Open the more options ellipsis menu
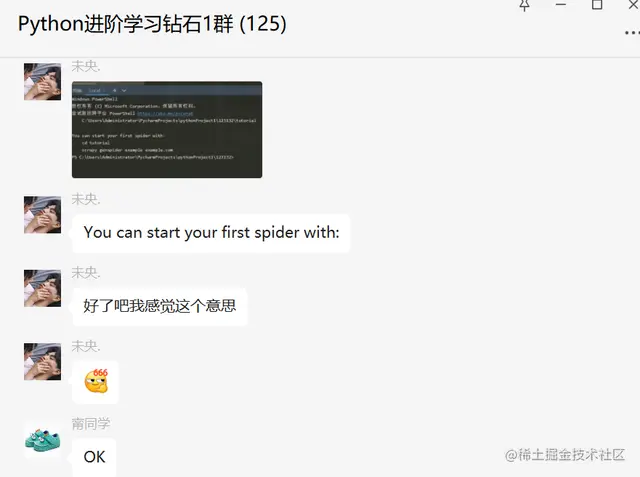Image resolution: width=640 pixels, height=477 pixels. [632, 33]
